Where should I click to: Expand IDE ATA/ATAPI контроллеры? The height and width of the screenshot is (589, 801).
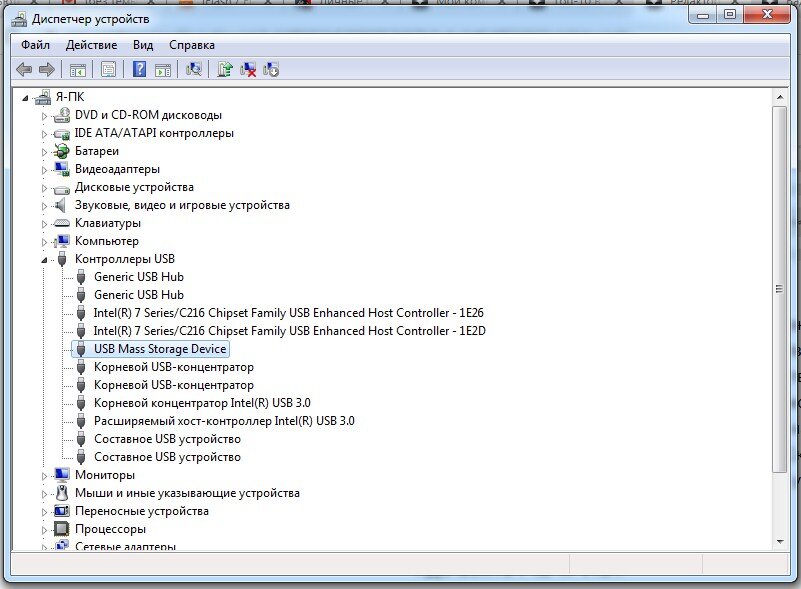[x=44, y=134]
